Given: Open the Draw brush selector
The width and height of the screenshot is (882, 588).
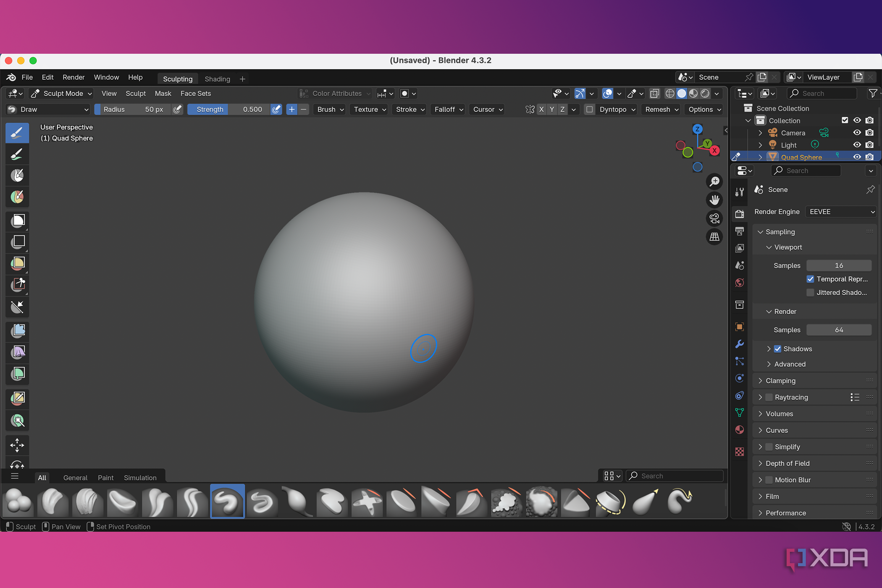Looking at the screenshot, I should 48,110.
